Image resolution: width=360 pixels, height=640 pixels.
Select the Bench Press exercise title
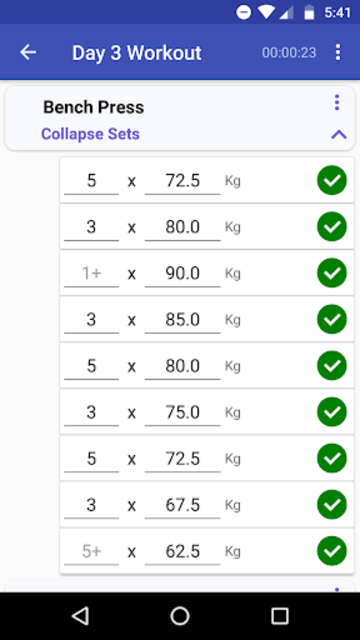(x=93, y=107)
